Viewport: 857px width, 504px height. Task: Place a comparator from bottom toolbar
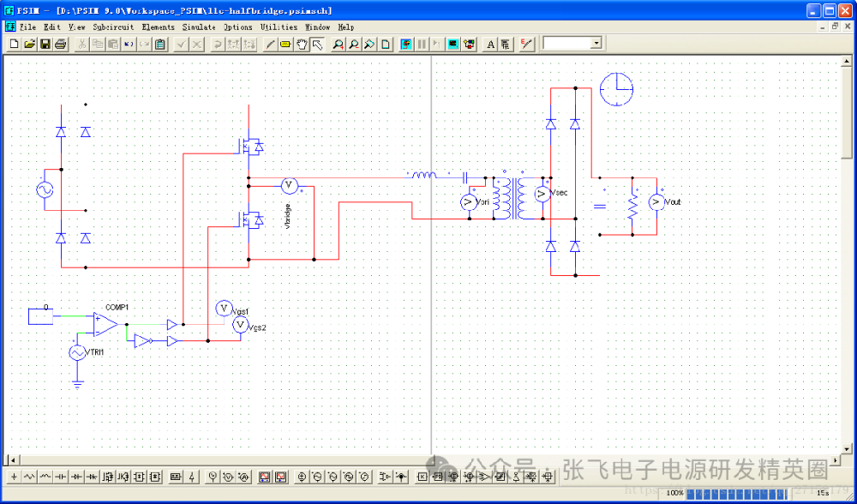[484, 477]
